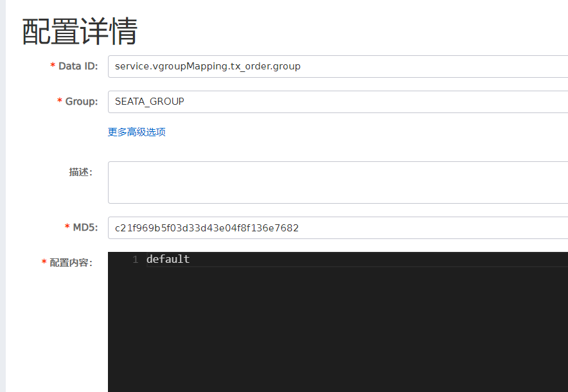568x392 pixels.
Task: Click line number 1 in the editor
Action: click(134, 259)
